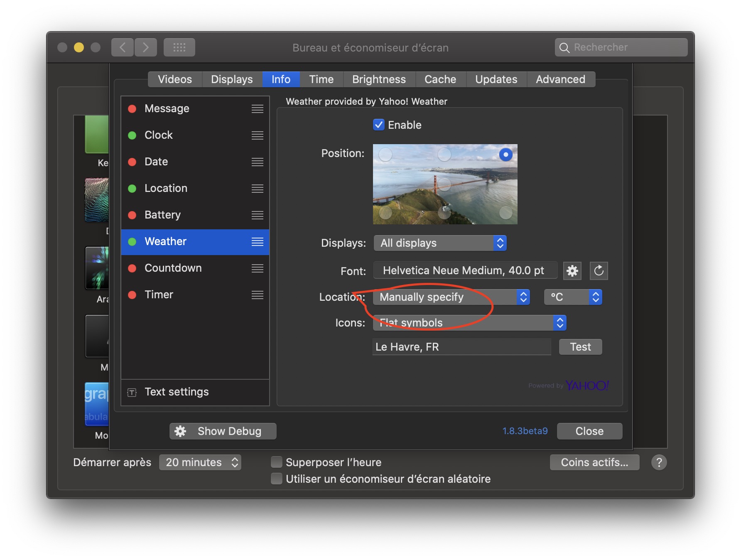The height and width of the screenshot is (560, 741).
Task: Open the Manually specify location dropdown
Action: click(451, 297)
